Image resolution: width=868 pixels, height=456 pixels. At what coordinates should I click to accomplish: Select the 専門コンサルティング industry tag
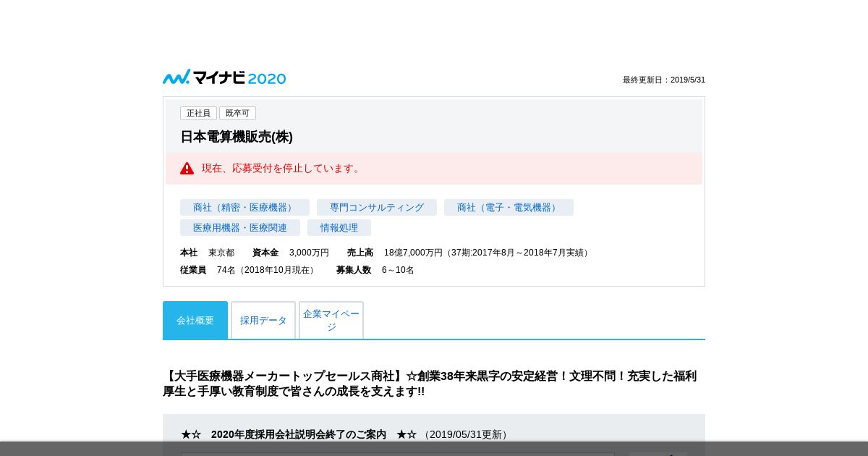coord(377,208)
